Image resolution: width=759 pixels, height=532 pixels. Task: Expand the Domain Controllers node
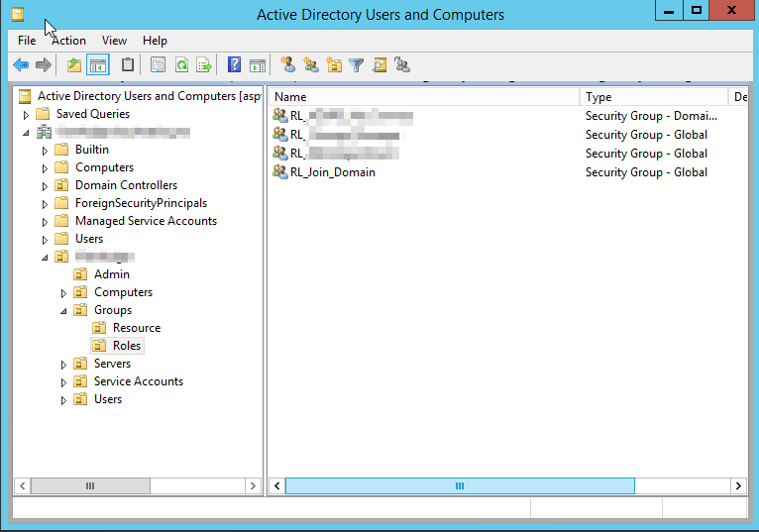click(x=46, y=186)
